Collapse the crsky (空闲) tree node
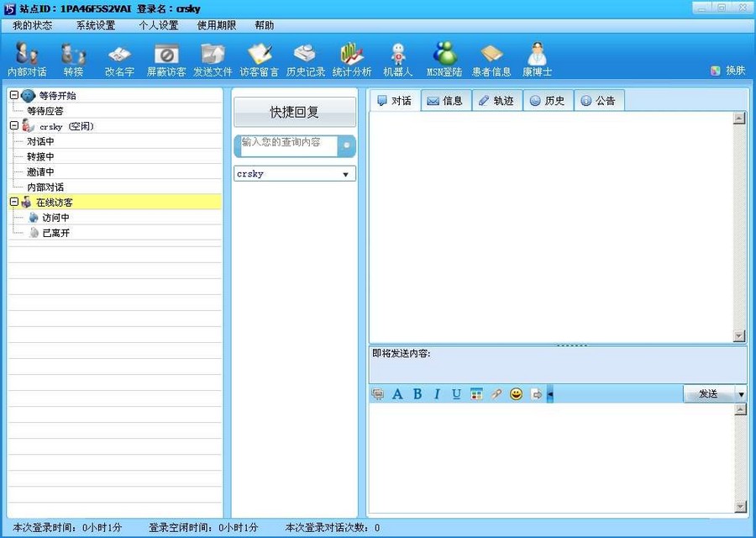This screenshot has height=538, width=756. pyautogui.click(x=14, y=125)
